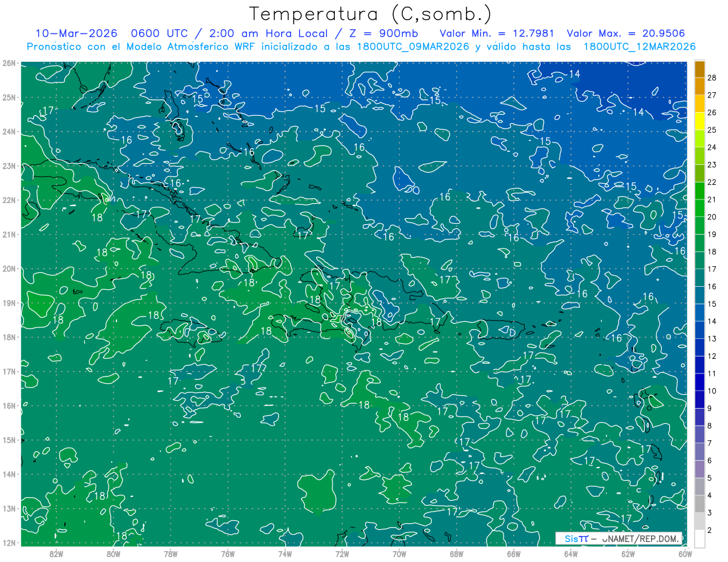
Task: Click the "80W" longitude label
Action: click(113, 554)
